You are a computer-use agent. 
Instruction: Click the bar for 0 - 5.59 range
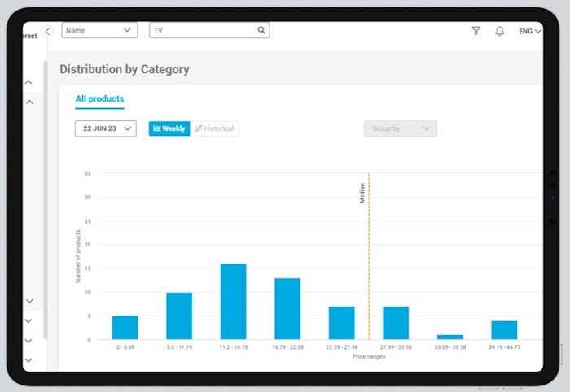[125, 327]
